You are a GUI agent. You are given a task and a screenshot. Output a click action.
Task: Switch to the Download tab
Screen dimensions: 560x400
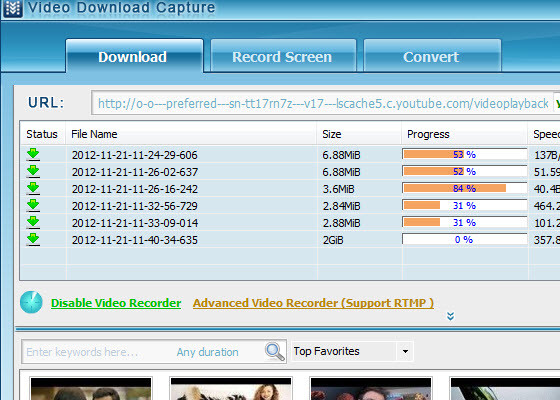click(x=135, y=56)
